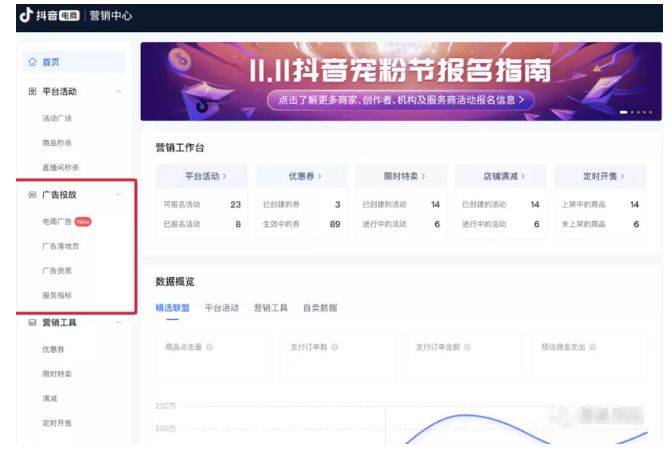The height and width of the screenshot is (467, 672).
Task: Click the 支付订单金额 metric card
Action: point(464,356)
